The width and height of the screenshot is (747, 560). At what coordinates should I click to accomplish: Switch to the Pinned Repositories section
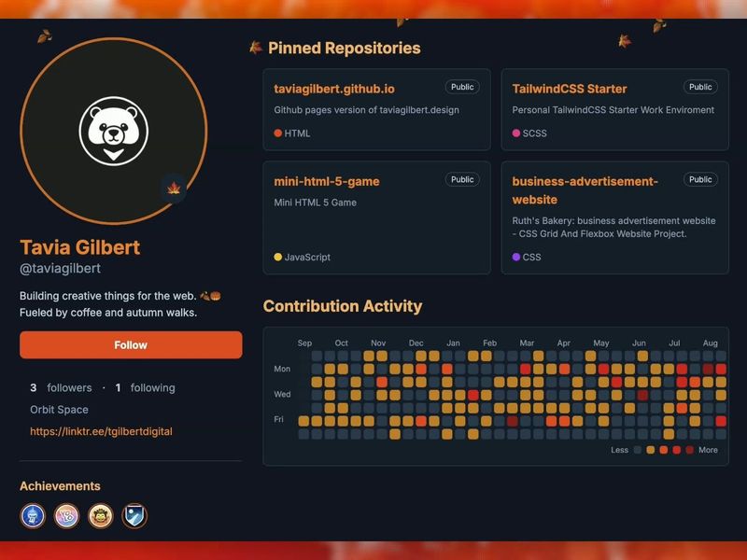[x=344, y=48]
